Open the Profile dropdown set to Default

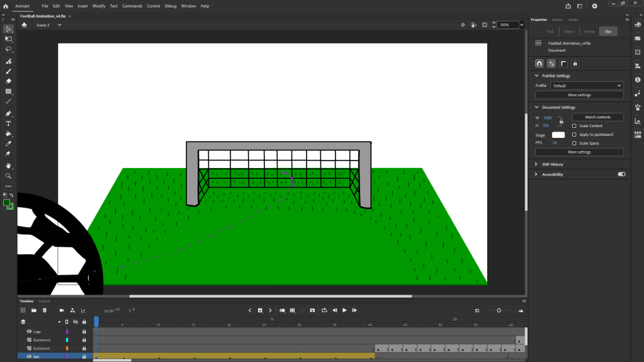point(587,86)
